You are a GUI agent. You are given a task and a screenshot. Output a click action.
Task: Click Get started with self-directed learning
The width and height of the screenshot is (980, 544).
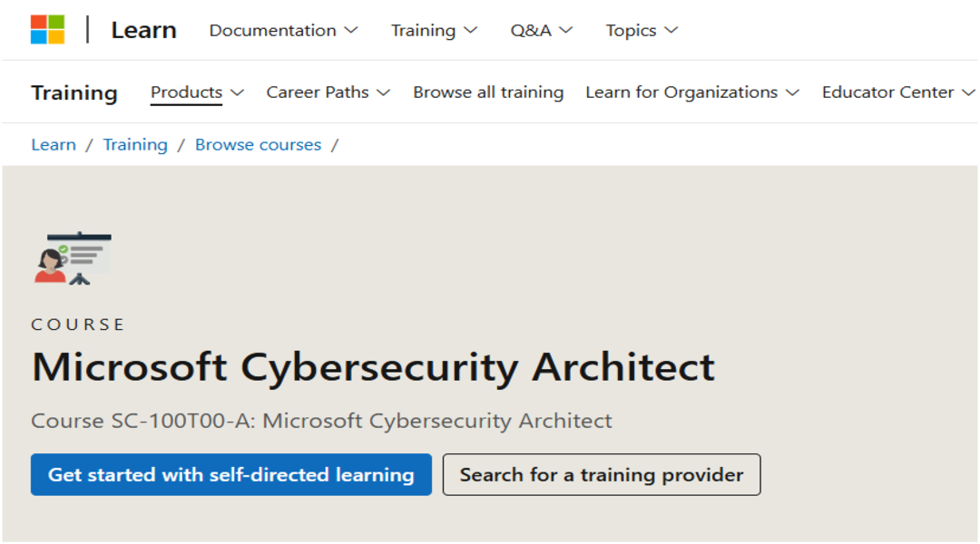pyautogui.click(x=230, y=475)
